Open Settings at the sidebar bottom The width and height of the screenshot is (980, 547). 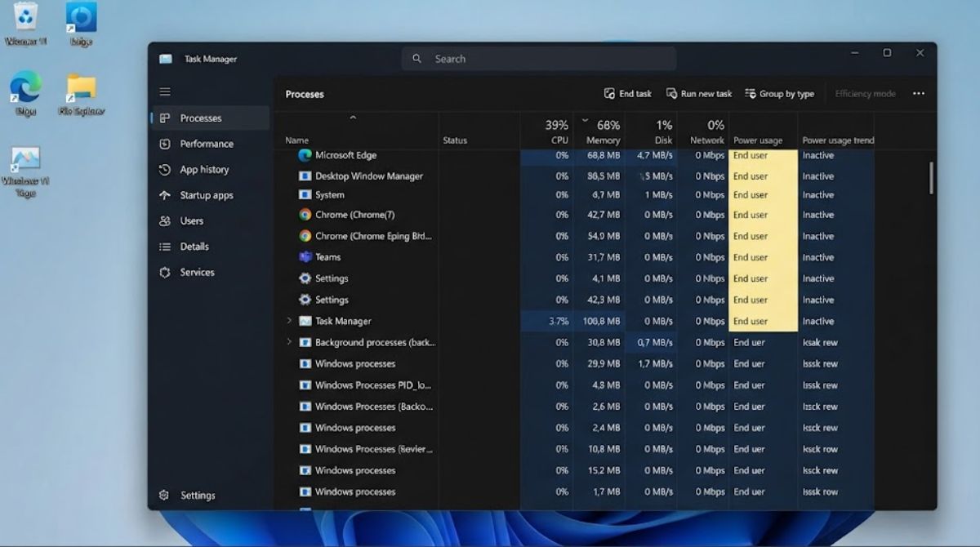click(189, 496)
